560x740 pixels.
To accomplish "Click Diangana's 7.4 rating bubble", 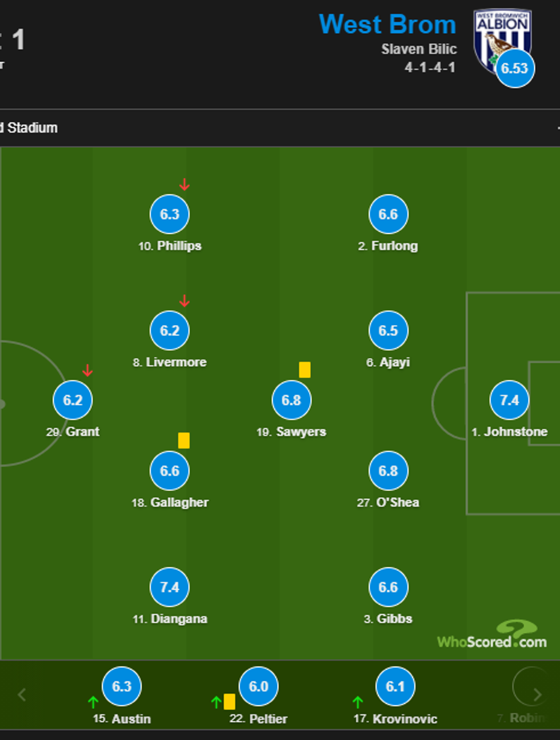I will [x=170, y=587].
